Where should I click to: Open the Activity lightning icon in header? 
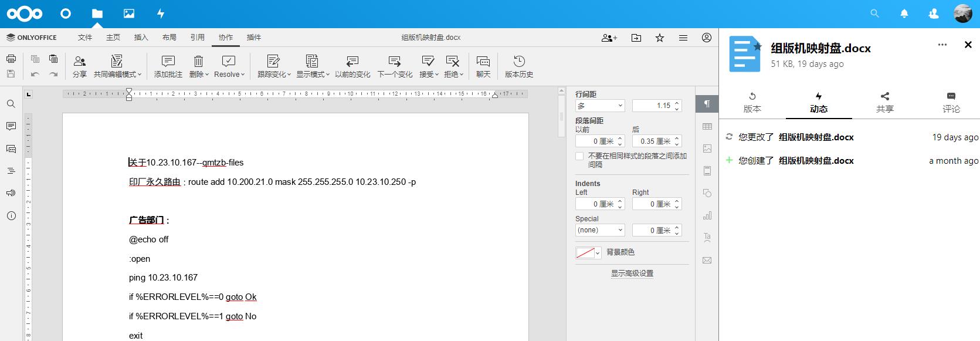(x=161, y=13)
